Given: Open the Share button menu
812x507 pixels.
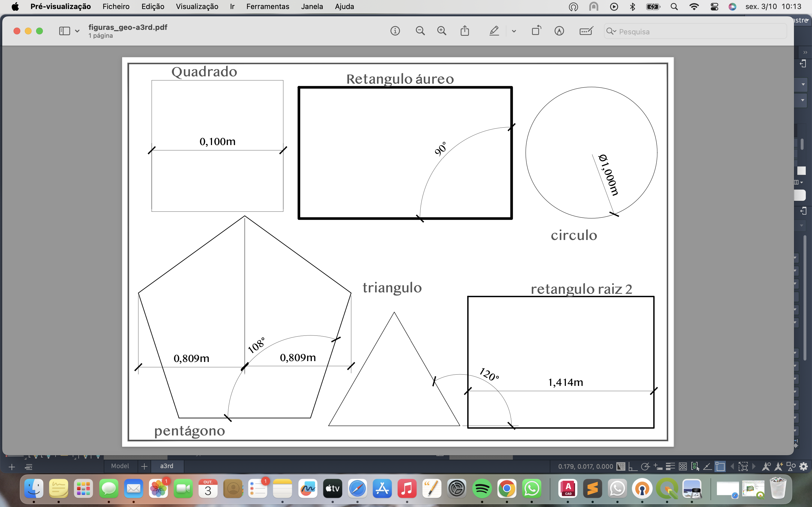Looking at the screenshot, I should click(465, 31).
